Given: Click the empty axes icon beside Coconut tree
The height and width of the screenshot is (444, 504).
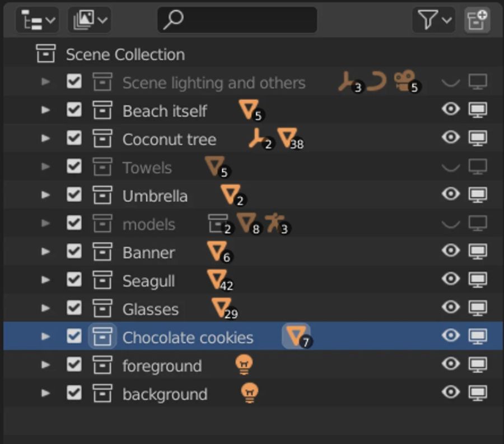Looking at the screenshot, I should click(256, 138).
